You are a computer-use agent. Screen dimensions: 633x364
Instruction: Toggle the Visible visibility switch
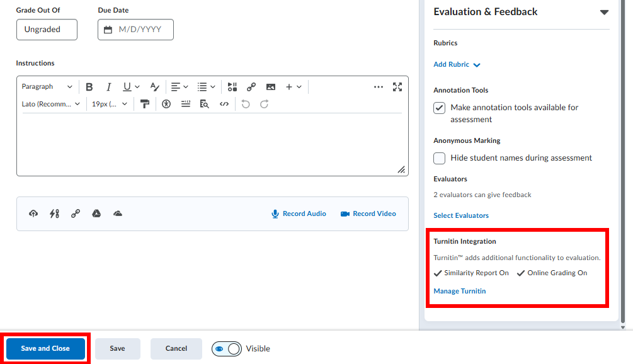click(226, 348)
